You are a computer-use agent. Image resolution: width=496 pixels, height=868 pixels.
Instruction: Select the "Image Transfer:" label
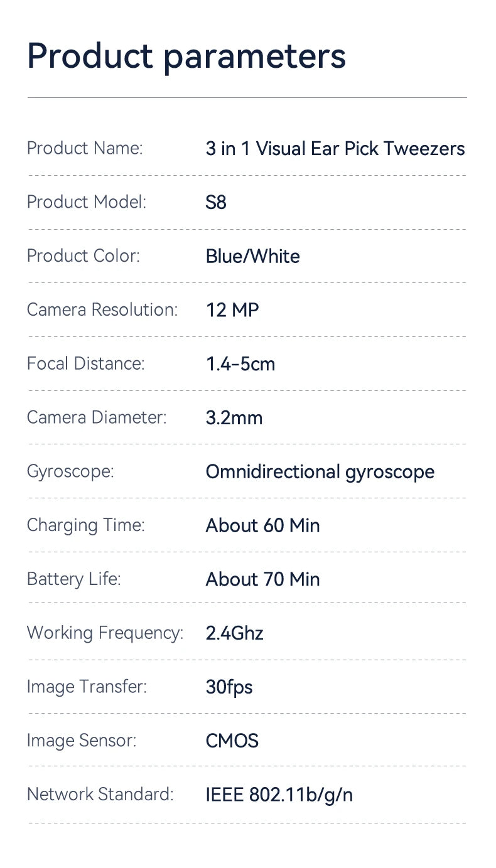point(87,687)
